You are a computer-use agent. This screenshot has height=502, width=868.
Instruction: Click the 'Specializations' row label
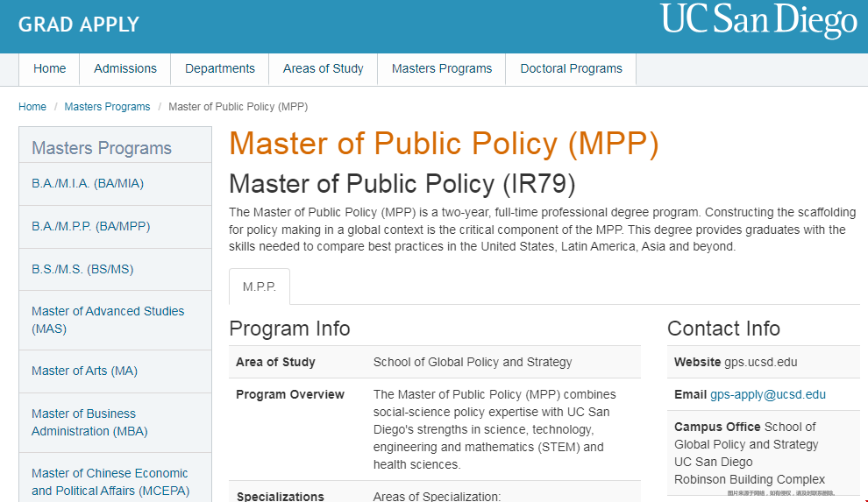click(x=280, y=496)
